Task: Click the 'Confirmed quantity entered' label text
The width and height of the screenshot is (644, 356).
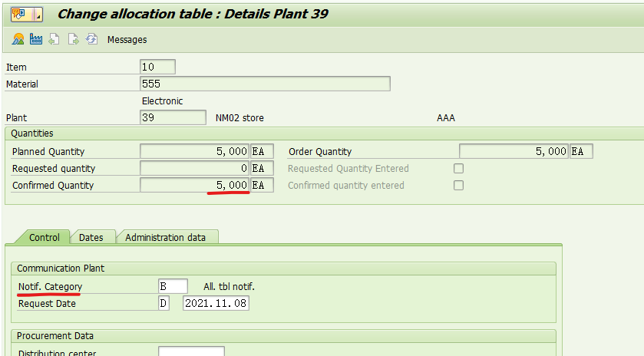Action: (346, 185)
